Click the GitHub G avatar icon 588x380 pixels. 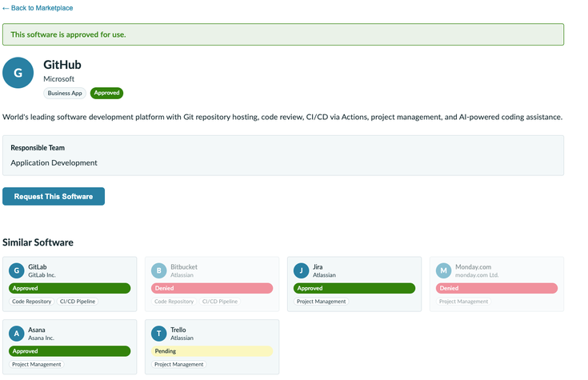pyautogui.click(x=18, y=73)
